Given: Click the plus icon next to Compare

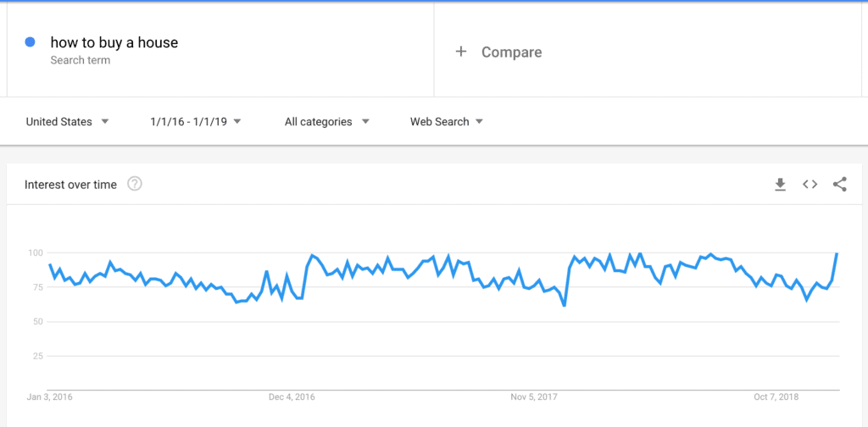Looking at the screenshot, I should 460,52.
